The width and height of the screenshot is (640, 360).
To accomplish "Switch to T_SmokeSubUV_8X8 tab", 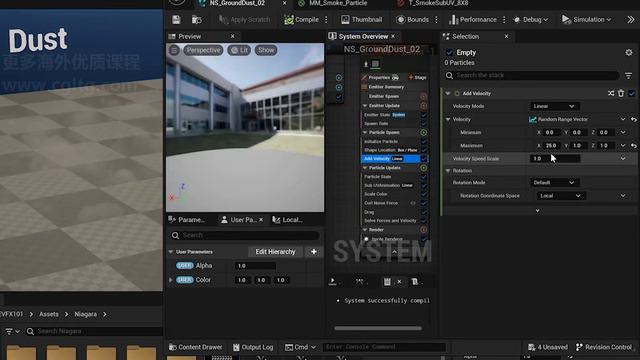I will coord(438,3).
